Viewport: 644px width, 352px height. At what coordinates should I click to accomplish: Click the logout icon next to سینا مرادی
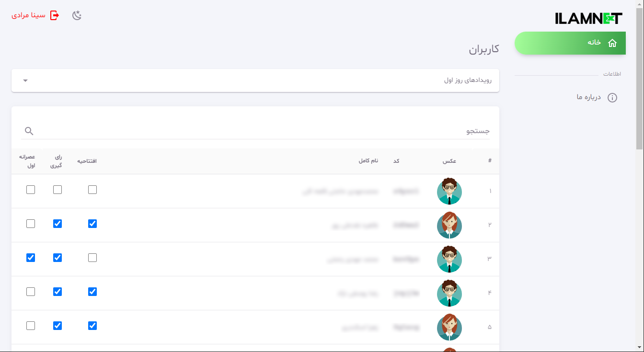coord(55,15)
